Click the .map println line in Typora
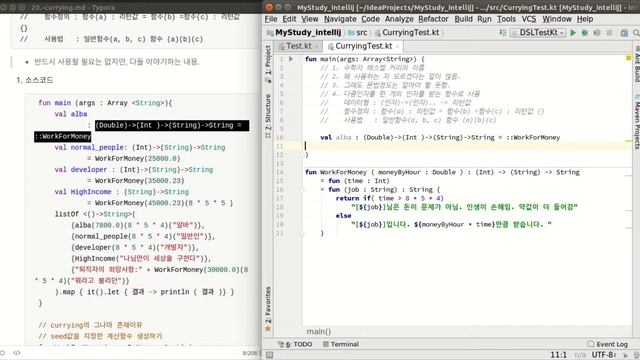This screenshot has height=360, width=640. 144,292
